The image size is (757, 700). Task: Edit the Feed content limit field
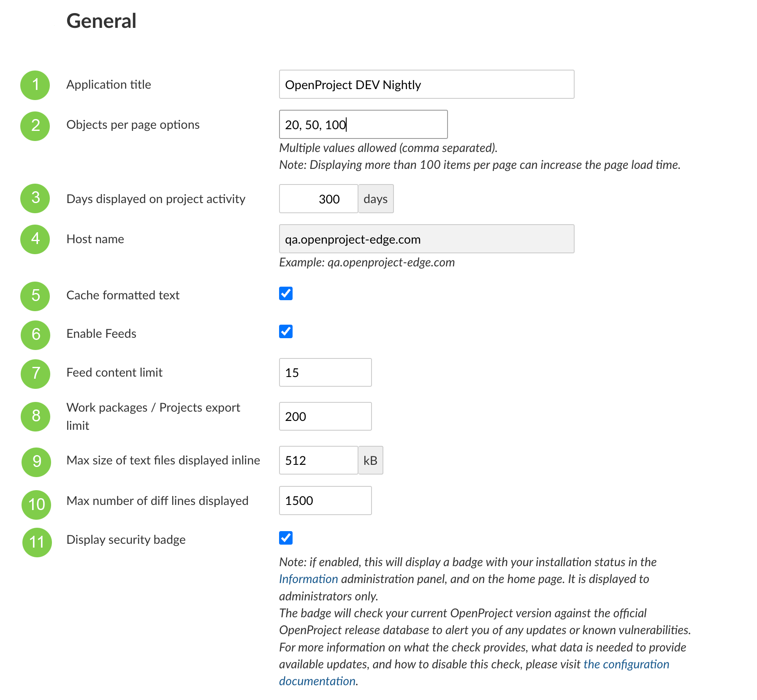[325, 372]
